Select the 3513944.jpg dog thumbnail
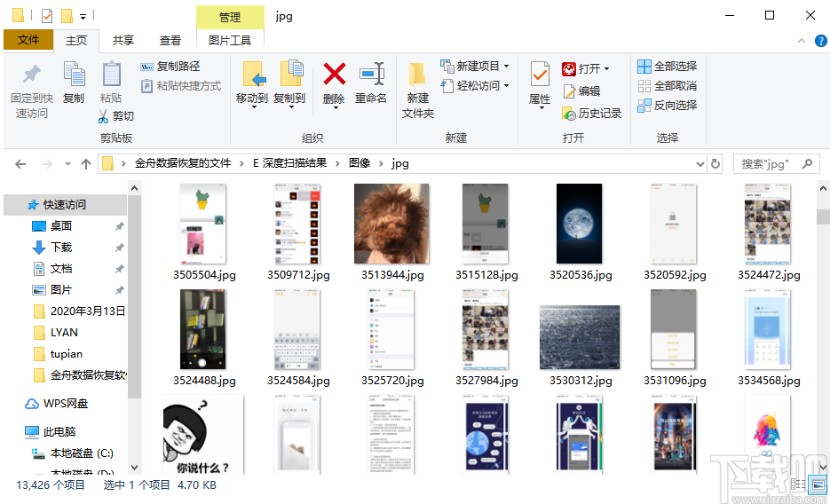The height and width of the screenshot is (504, 830). [391, 224]
